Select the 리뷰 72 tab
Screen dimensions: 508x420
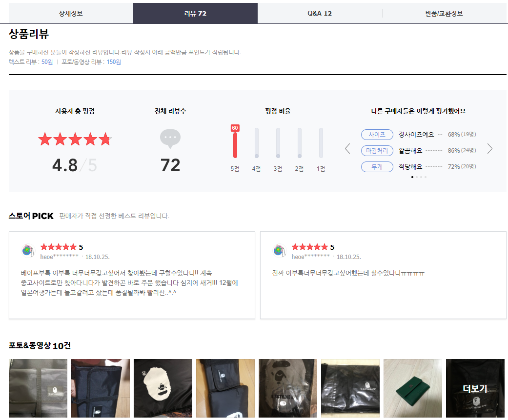coord(195,13)
